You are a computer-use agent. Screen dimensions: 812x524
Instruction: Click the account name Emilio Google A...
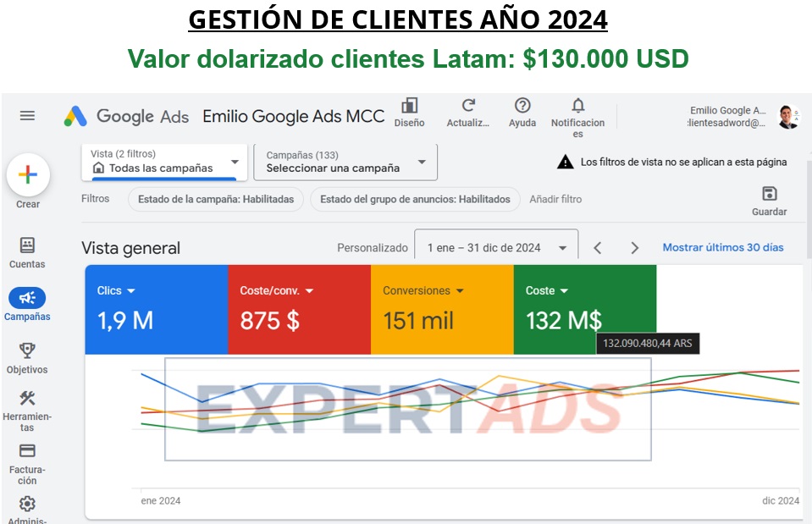727,110
